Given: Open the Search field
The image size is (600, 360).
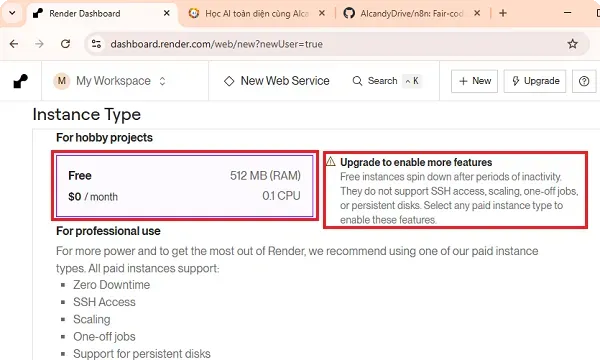Looking at the screenshot, I should point(386,81).
